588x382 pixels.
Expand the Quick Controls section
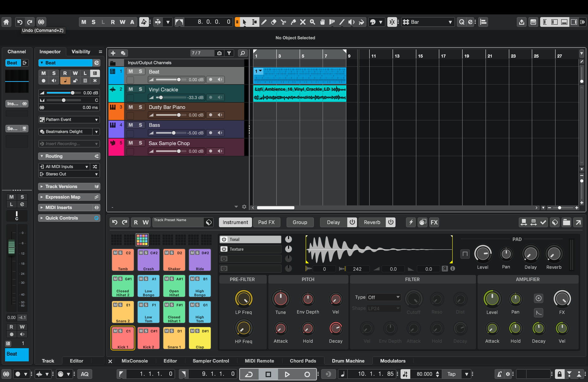[69, 218]
